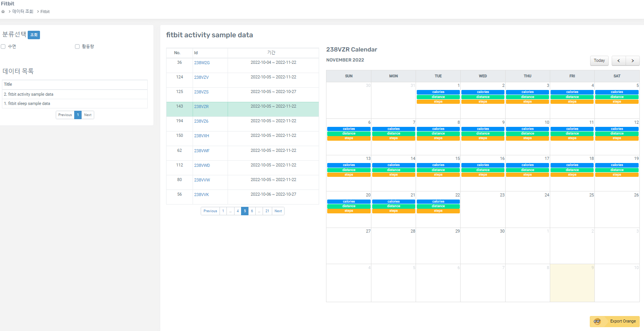The height and width of the screenshot is (331, 644).
Task: Select fitbit sleep sample data row
Action: (75, 103)
